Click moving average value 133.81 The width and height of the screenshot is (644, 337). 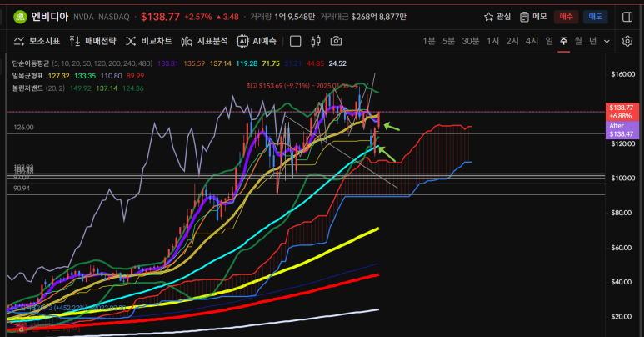(168, 63)
